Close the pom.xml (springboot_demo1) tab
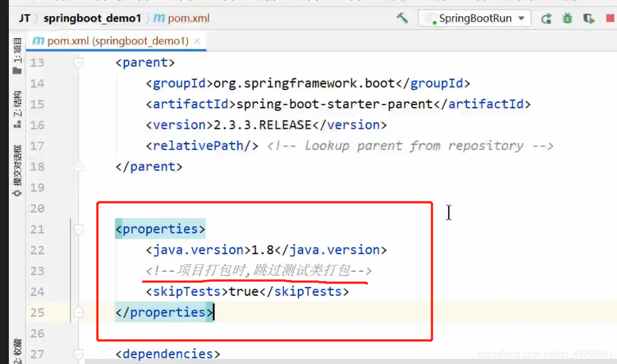Image resolution: width=617 pixels, height=364 pixels. tap(197, 41)
